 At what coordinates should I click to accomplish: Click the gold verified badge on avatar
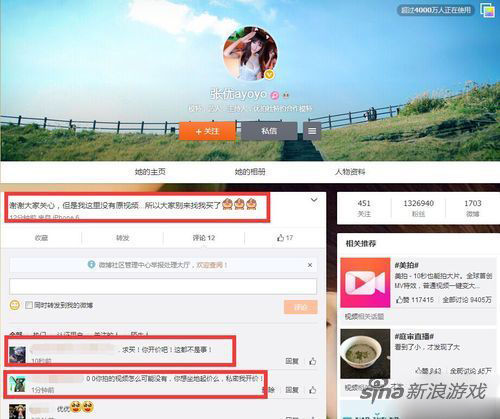point(270,74)
